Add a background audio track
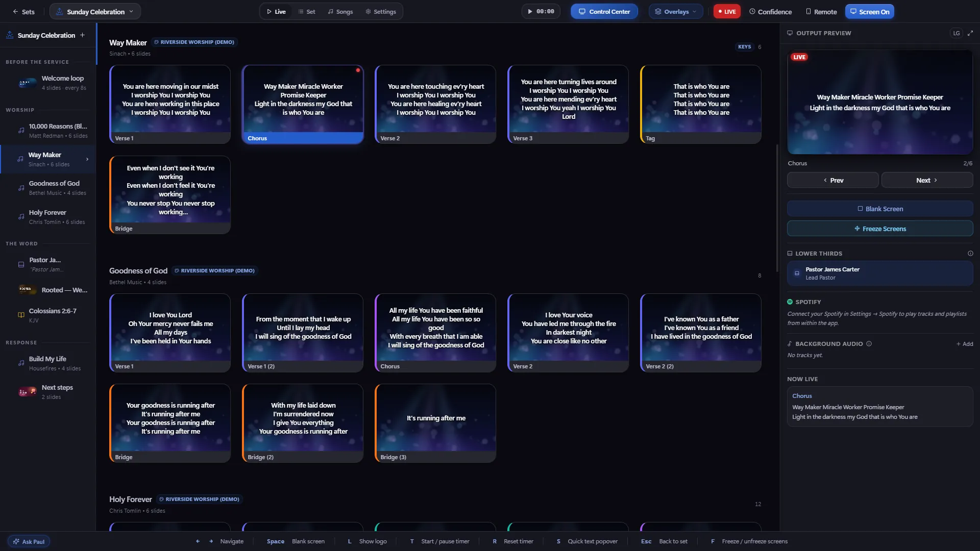 [965, 344]
